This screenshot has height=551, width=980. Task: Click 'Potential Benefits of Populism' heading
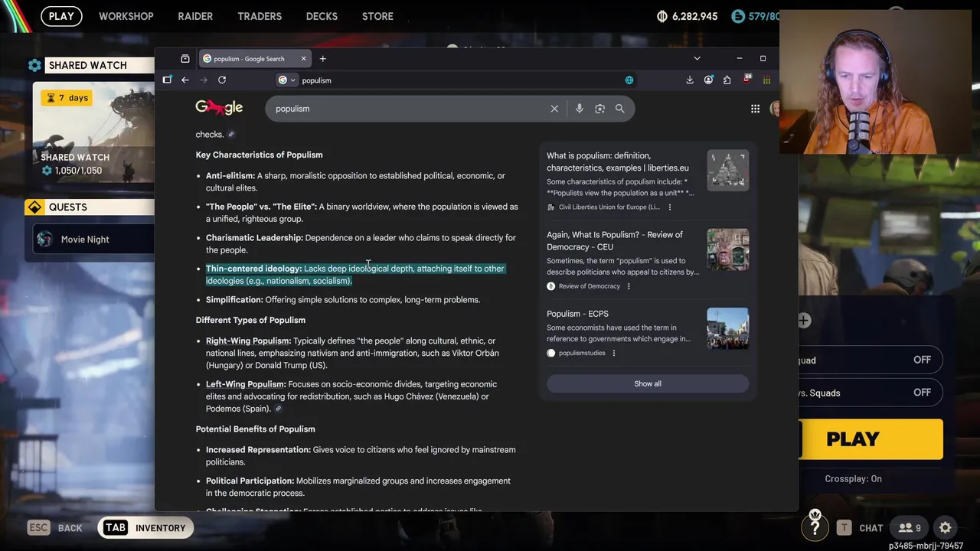coord(255,429)
